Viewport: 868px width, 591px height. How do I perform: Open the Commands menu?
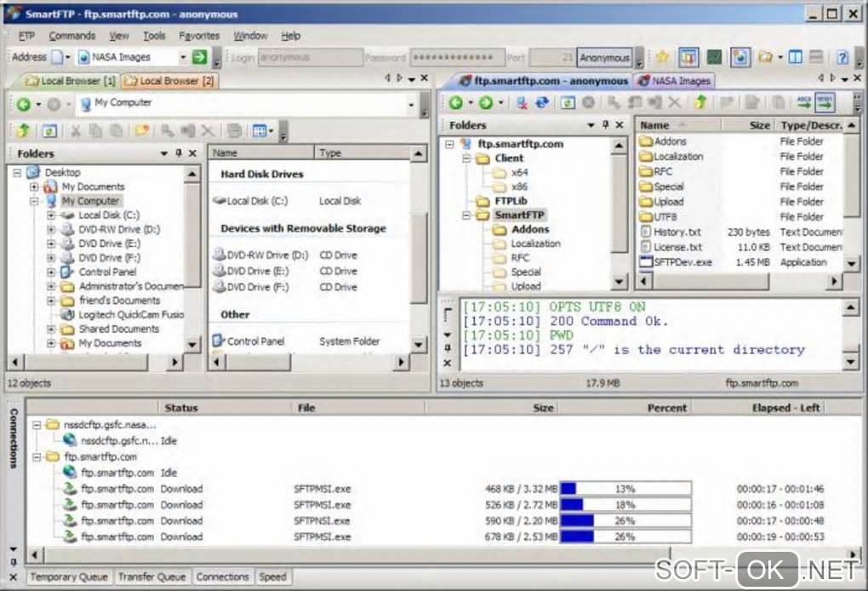pyautogui.click(x=72, y=36)
